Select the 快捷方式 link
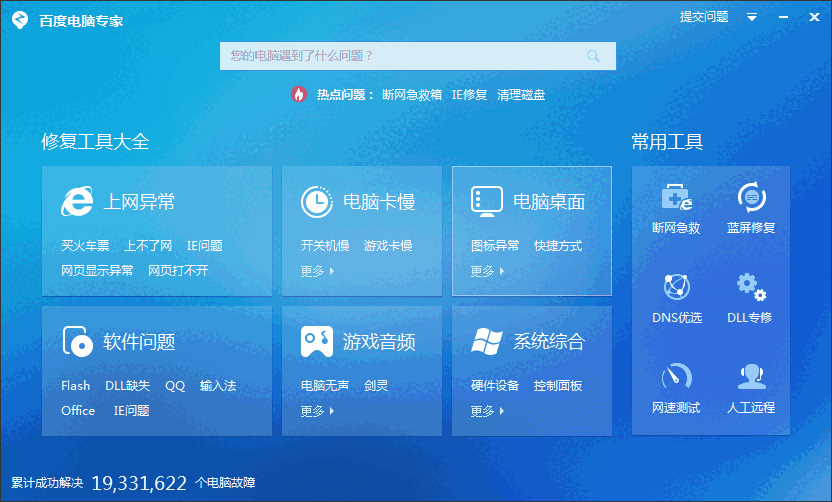The height and width of the screenshot is (502, 832). pyautogui.click(x=558, y=246)
